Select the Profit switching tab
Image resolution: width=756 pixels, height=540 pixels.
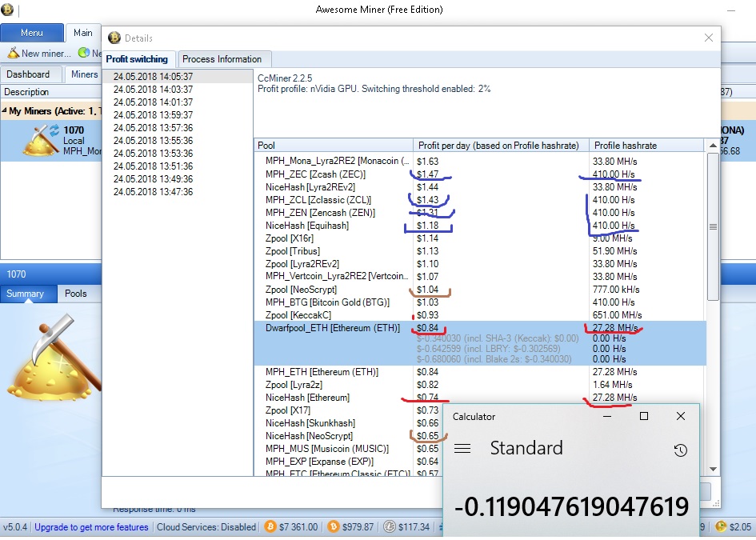138,59
